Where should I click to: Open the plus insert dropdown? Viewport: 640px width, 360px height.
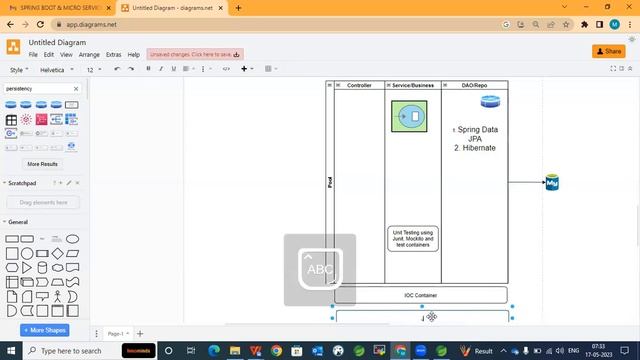tap(247, 69)
